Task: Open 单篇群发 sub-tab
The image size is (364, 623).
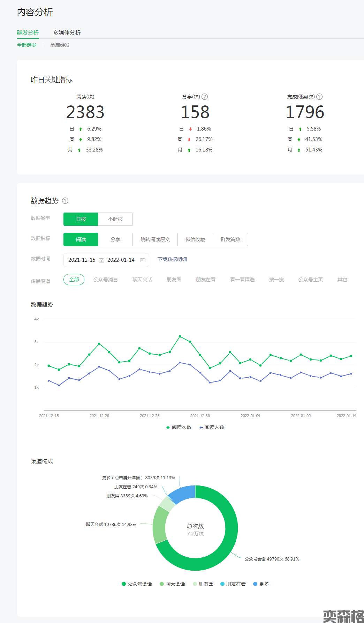Action: coord(60,45)
